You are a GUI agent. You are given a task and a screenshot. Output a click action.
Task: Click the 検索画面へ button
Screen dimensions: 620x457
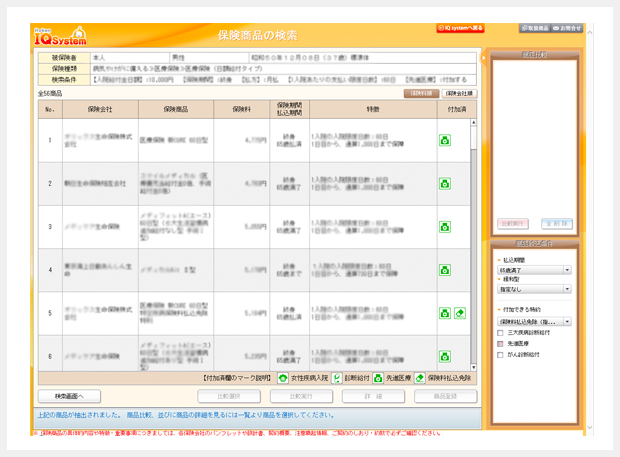click(69, 397)
